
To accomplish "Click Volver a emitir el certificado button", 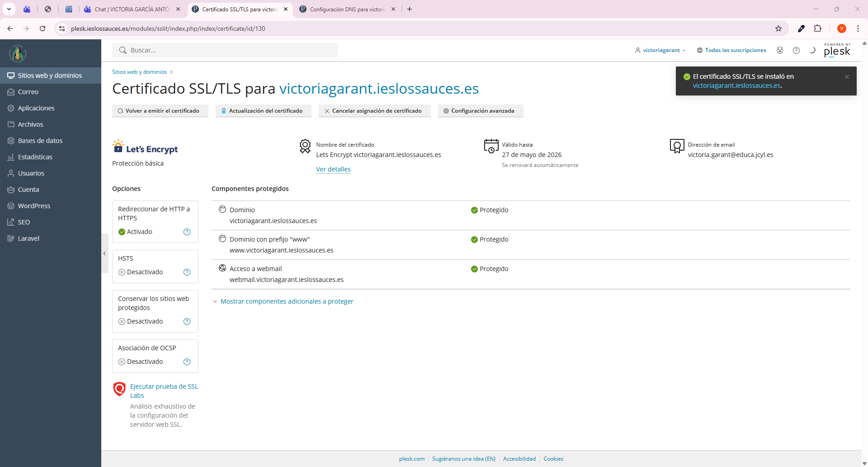I will coord(160,111).
